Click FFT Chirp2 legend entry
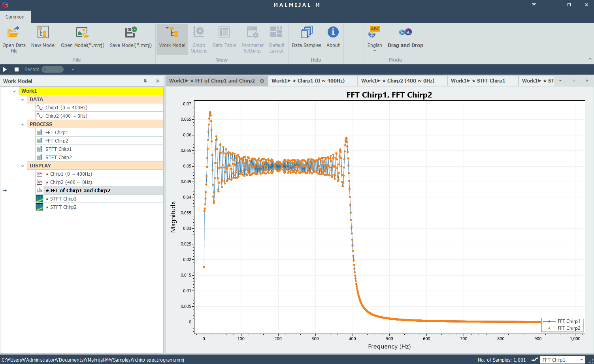This screenshot has height=364, width=594. click(562, 328)
